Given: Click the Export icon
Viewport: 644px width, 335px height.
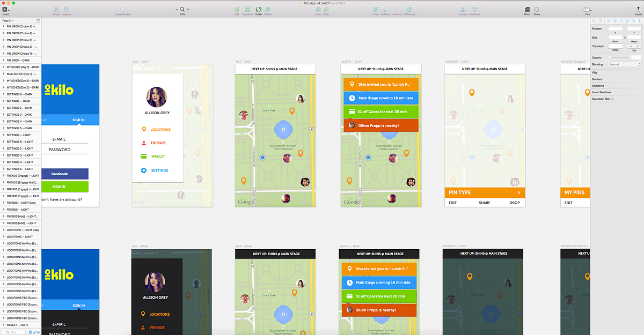Looking at the screenshot, I should pyautogui.click(x=638, y=10).
